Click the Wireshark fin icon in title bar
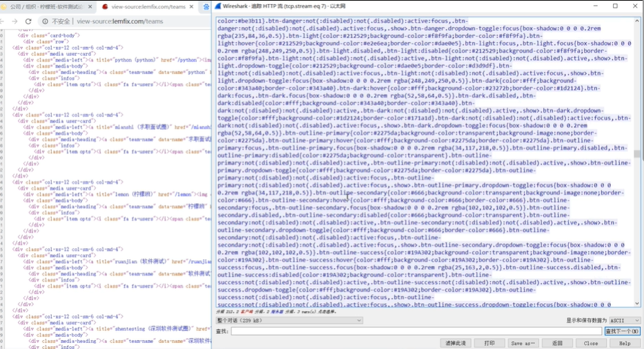 pyautogui.click(x=218, y=6)
